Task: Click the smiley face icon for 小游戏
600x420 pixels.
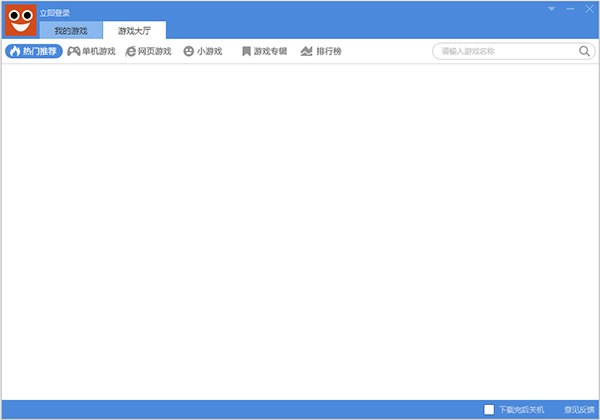Action: click(189, 51)
